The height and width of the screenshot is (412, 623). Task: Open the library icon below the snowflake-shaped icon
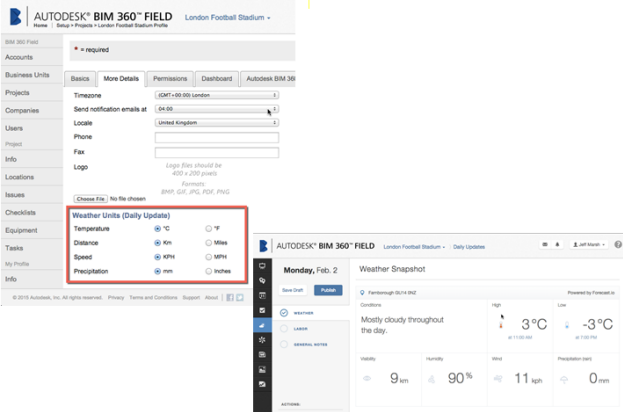pos(262,355)
